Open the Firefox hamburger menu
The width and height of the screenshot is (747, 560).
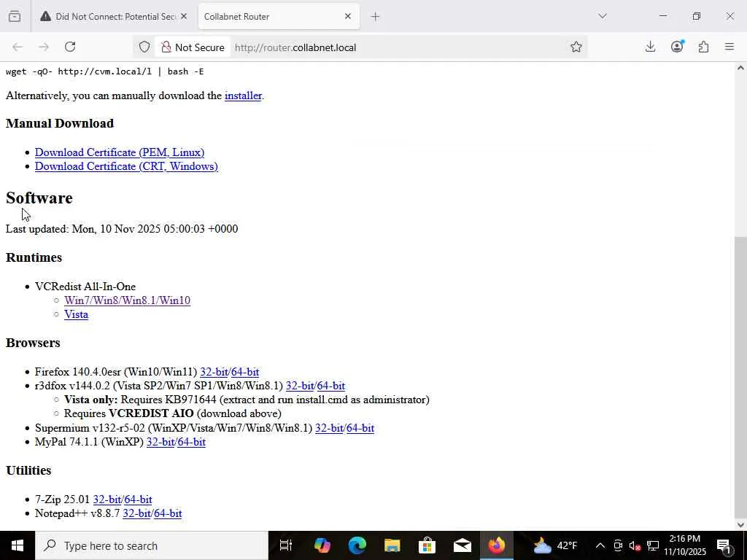tap(729, 47)
